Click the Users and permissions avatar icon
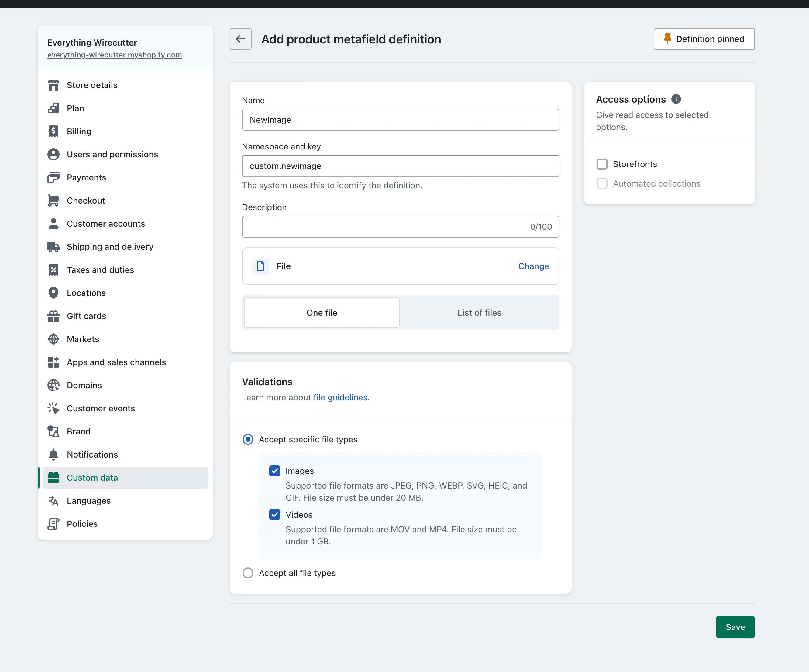This screenshot has width=809, height=672. point(53,154)
